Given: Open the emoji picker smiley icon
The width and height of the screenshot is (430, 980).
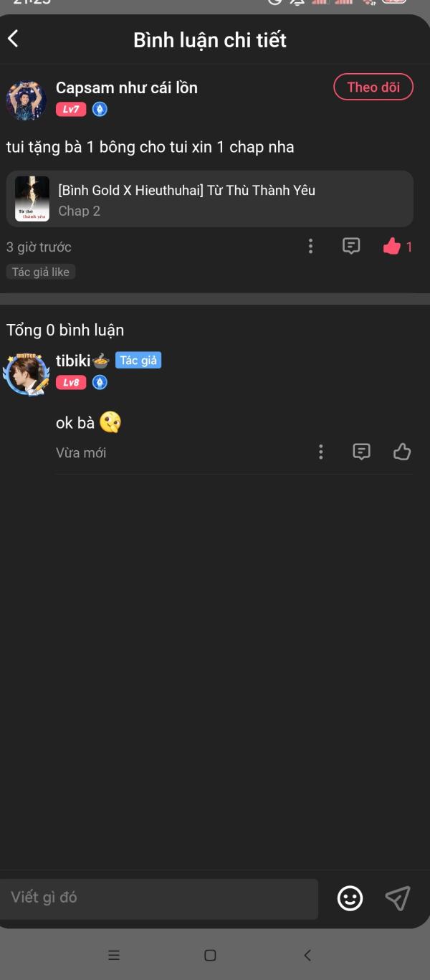Looking at the screenshot, I should (350, 898).
